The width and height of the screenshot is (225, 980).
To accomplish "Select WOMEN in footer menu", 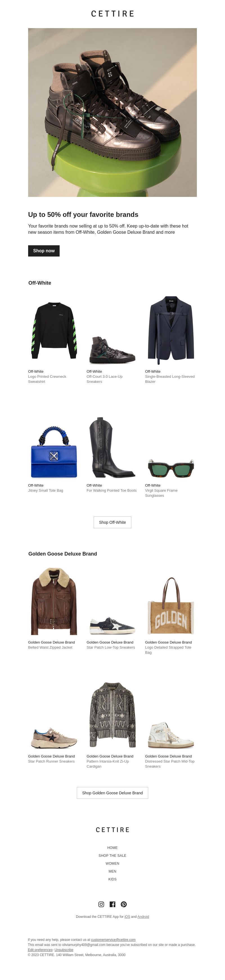I will coord(112,864).
